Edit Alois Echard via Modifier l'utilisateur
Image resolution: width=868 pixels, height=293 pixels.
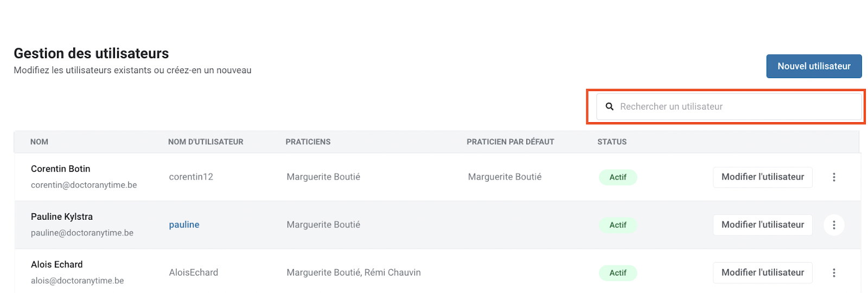(x=762, y=273)
